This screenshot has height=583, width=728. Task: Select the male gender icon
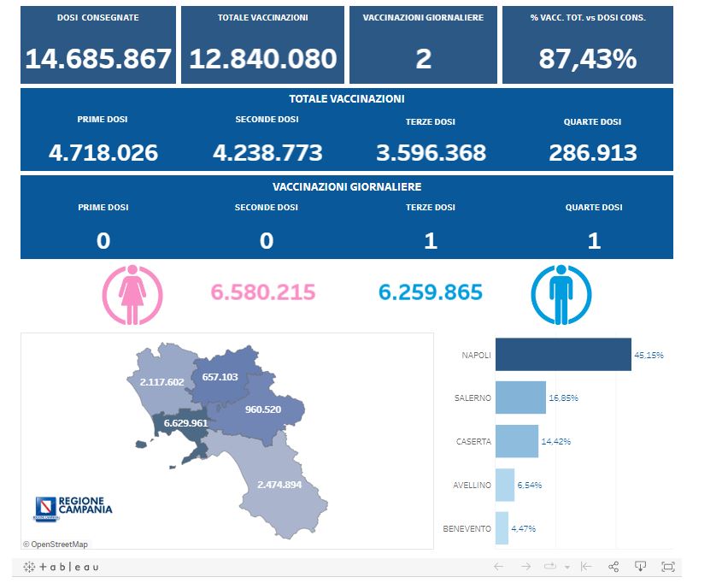click(x=561, y=295)
